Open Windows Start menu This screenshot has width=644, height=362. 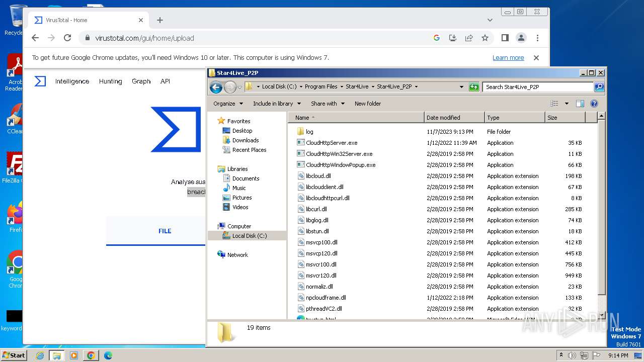tap(14, 355)
